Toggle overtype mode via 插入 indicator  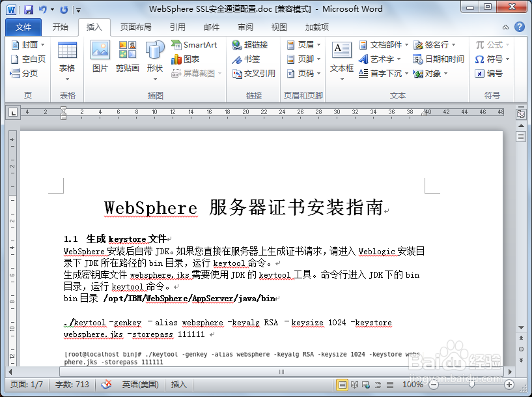[178, 385]
